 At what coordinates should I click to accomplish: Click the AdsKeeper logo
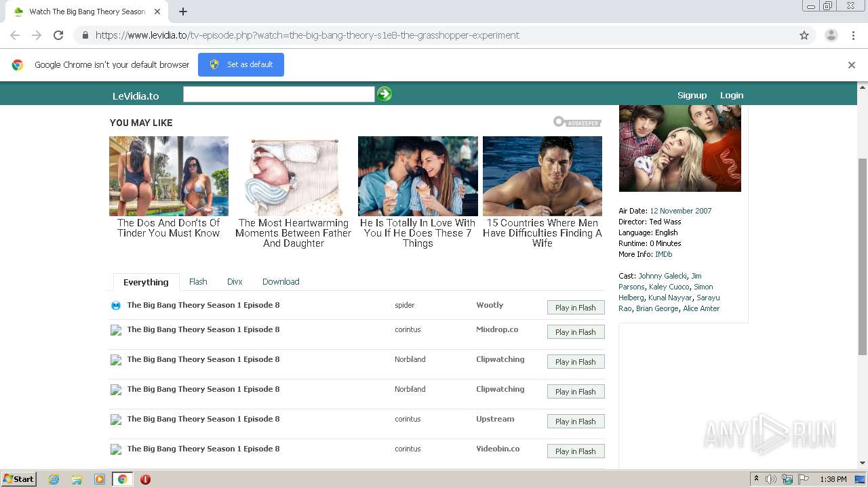[x=577, y=122]
